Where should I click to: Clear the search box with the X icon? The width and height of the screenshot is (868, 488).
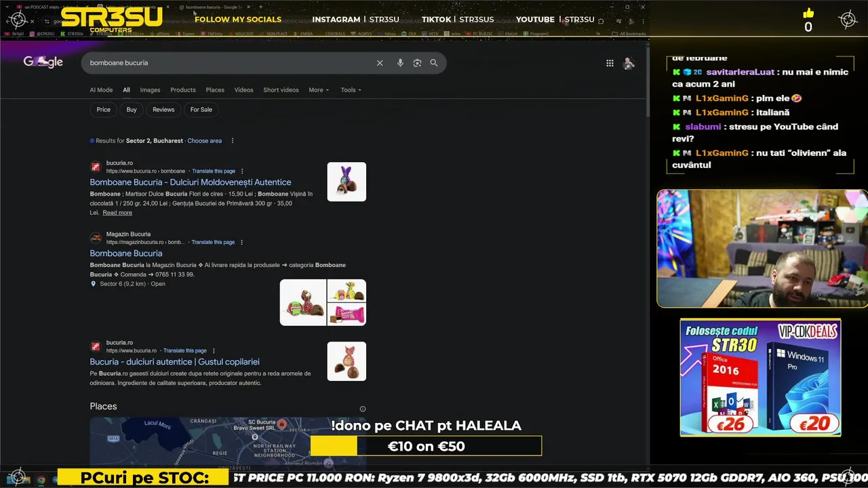[x=380, y=63]
